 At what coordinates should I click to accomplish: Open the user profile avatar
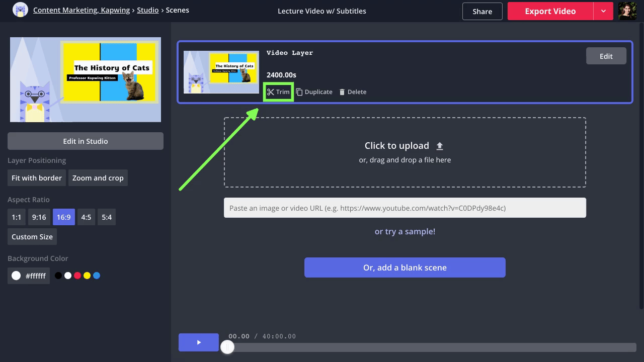pos(627,11)
